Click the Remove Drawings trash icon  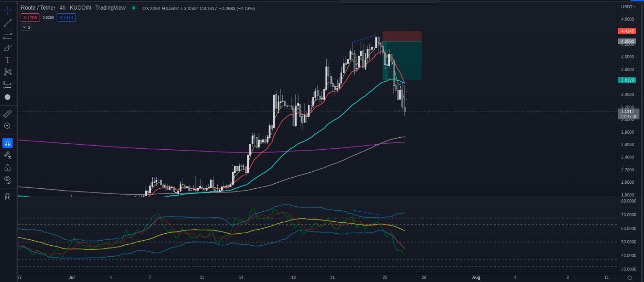(x=7, y=197)
